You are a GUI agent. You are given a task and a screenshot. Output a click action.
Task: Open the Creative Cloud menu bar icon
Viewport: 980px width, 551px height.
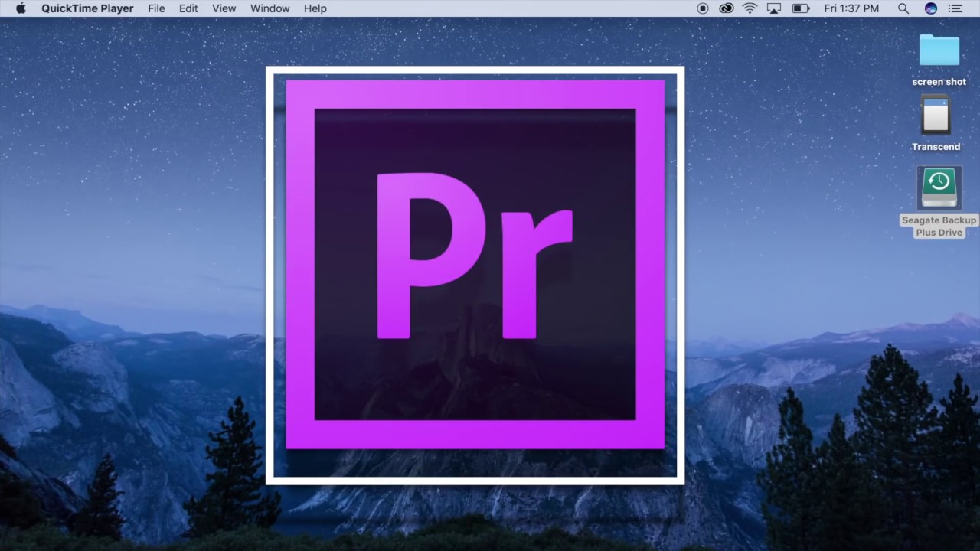(x=726, y=8)
